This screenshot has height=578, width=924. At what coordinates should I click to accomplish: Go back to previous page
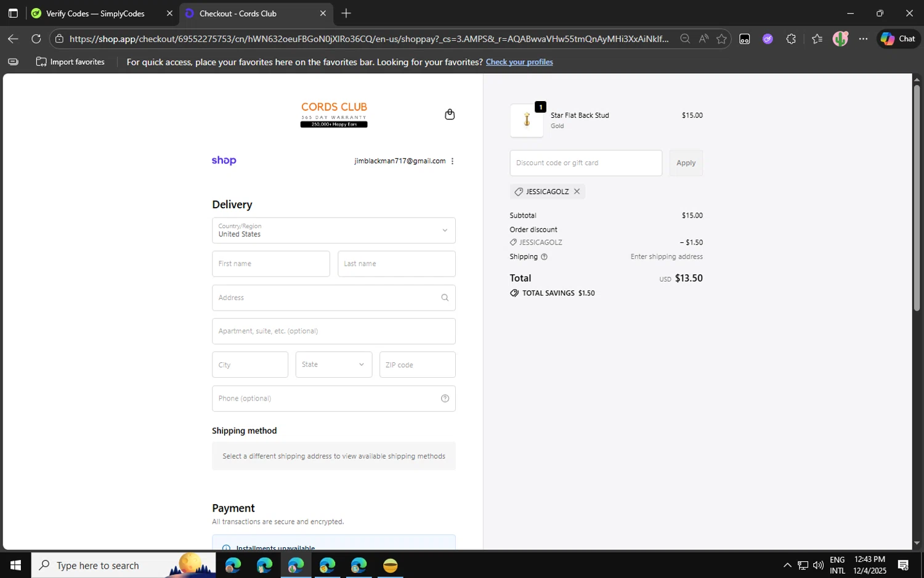click(13, 39)
